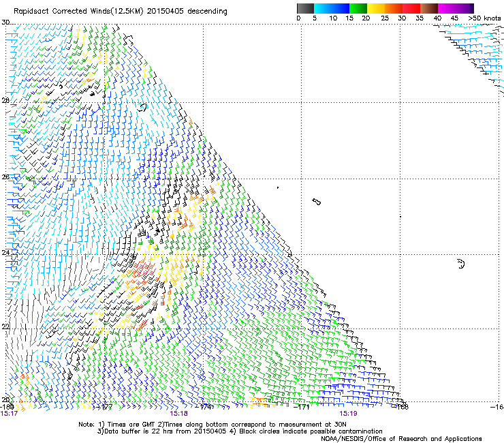Viewport: 504px width, 443px height.
Task: Click the purple time label '15:19'
Action: pos(348,414)
